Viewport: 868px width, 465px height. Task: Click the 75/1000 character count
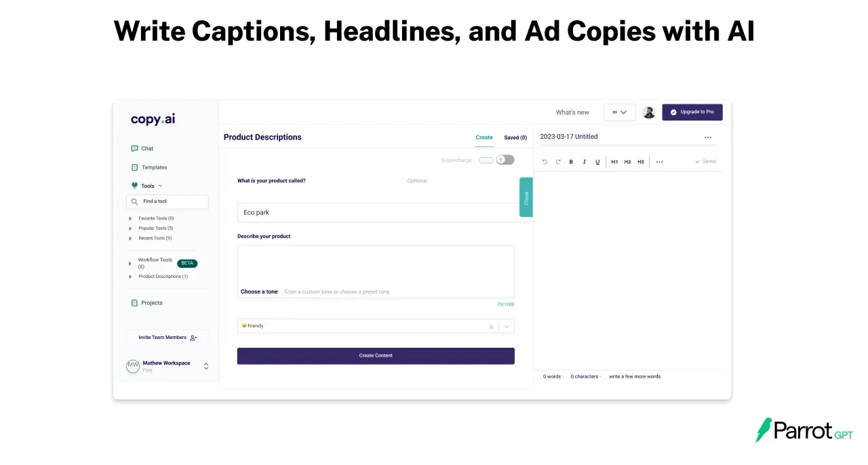505,304
